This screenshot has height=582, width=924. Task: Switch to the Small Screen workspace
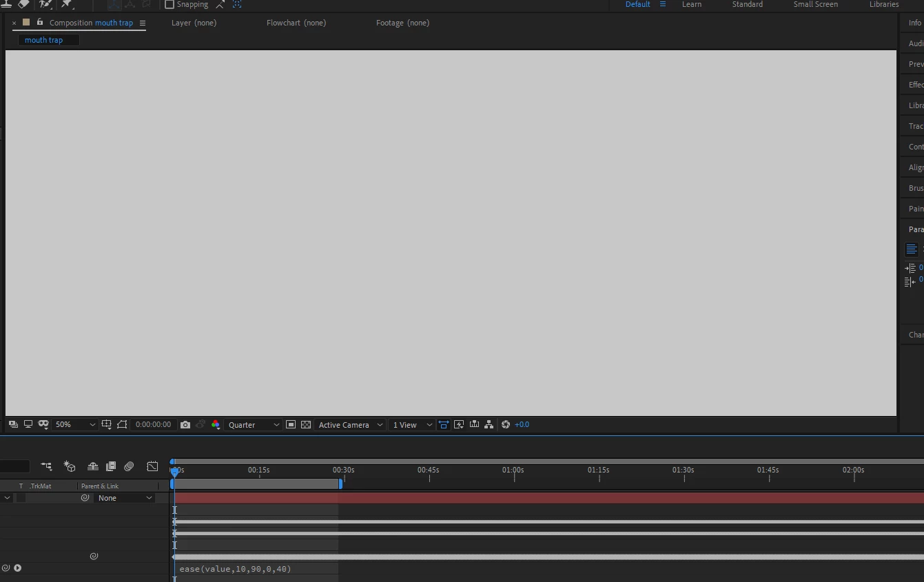(x=816, y=4)
